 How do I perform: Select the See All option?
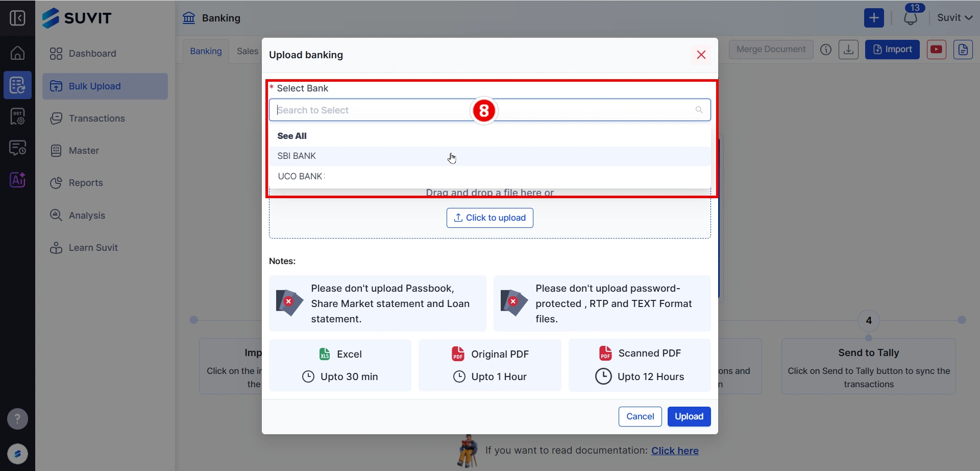click(x=292, y=136)
